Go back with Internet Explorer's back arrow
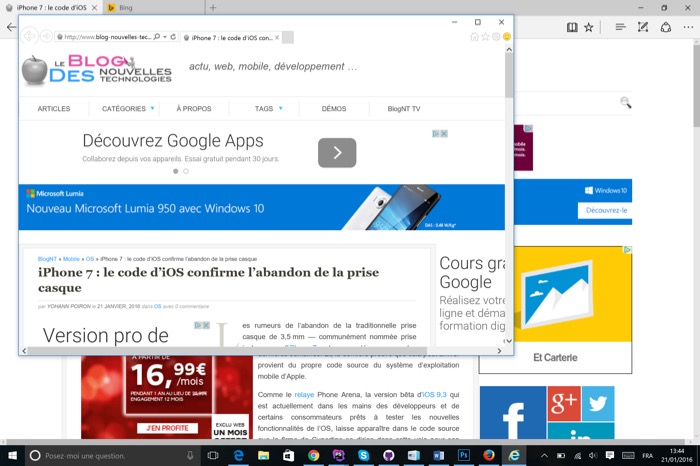Screen dimensions: 700x466 click(29, 36)
